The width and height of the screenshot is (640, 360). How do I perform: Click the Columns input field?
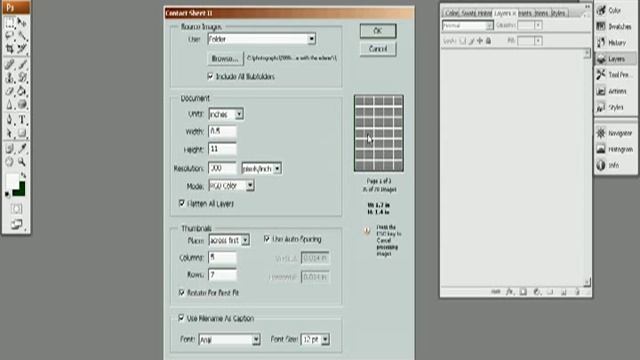point(222,258)
